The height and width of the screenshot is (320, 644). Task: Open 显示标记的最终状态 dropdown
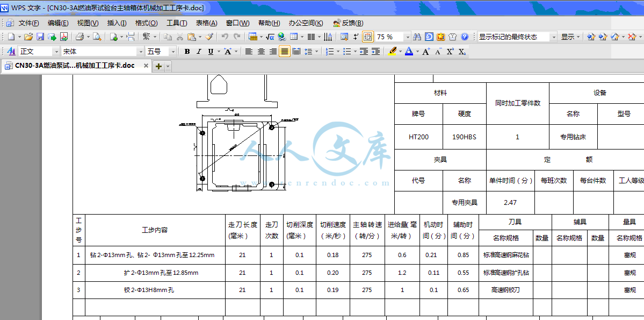pyautogui.click(x=554, y=37)
